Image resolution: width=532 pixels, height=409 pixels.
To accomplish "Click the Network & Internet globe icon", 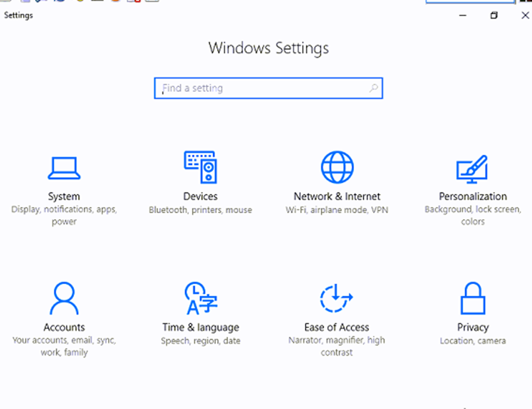I will tap(337, 167).
